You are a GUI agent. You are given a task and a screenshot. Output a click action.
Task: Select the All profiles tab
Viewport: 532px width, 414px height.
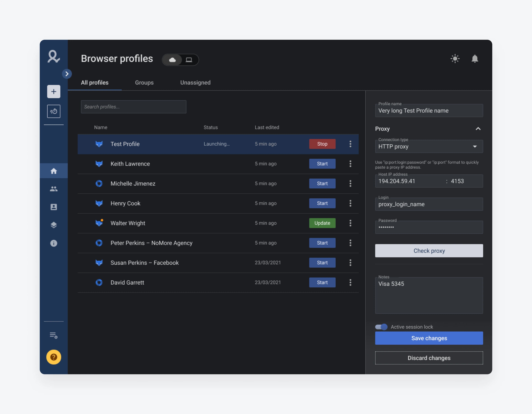pos(95,83)
